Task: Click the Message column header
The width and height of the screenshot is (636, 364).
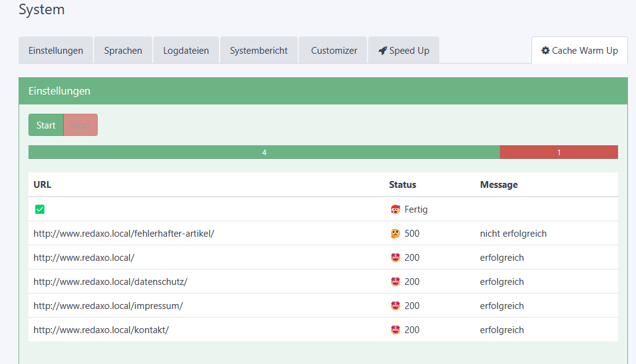Action: coord(499,184)
